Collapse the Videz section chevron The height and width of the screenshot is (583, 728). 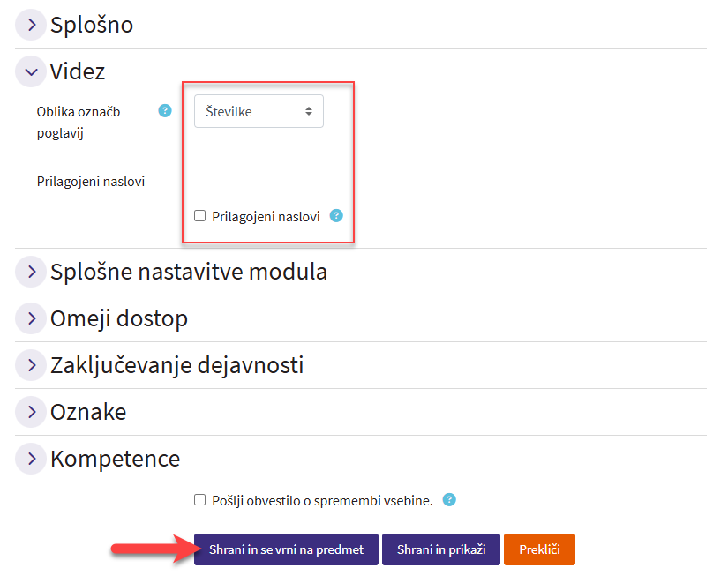click(31, 72)
